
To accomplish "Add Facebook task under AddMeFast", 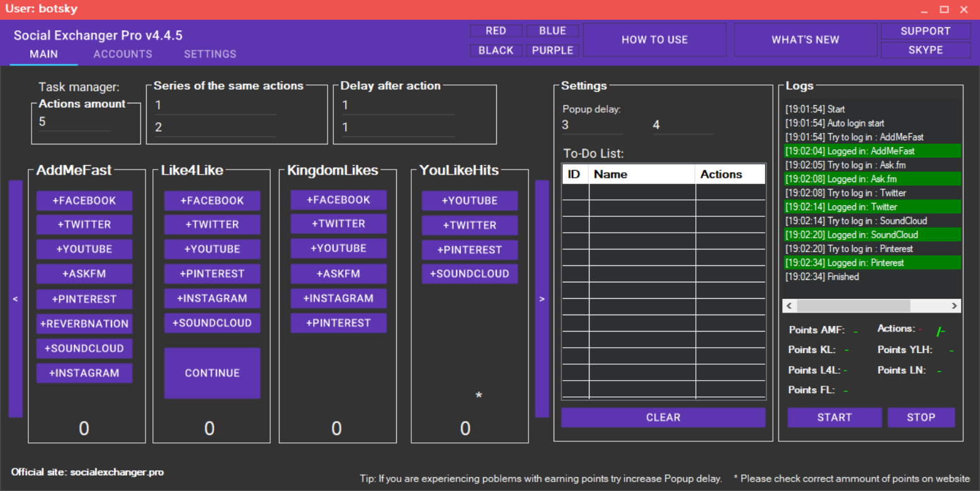I will pos(84,201).
